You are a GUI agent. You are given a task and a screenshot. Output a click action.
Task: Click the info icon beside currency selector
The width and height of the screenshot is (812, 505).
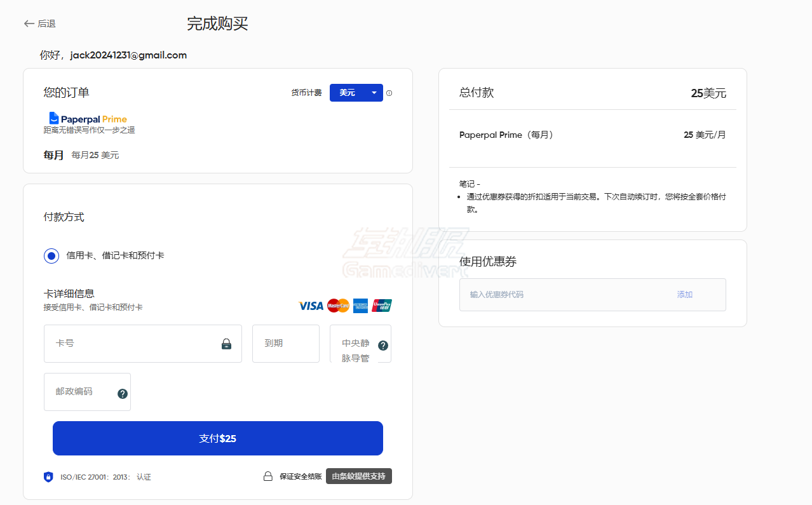point(389,93)
